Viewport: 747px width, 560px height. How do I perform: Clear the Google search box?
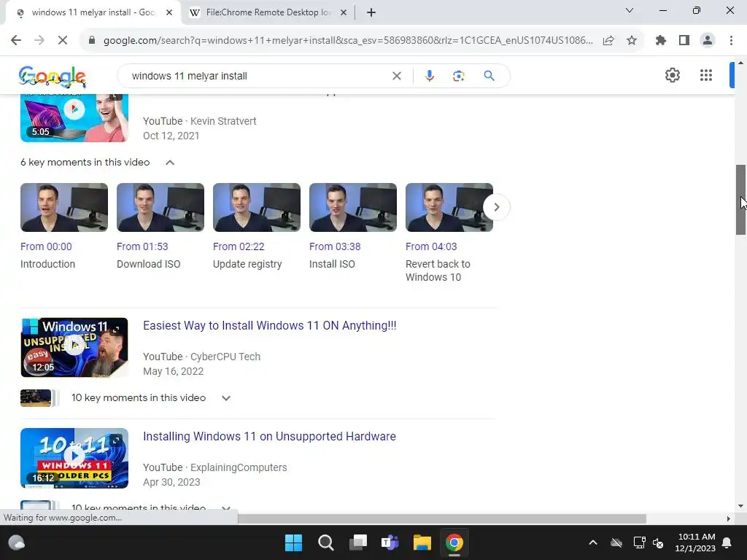point(396,76)
